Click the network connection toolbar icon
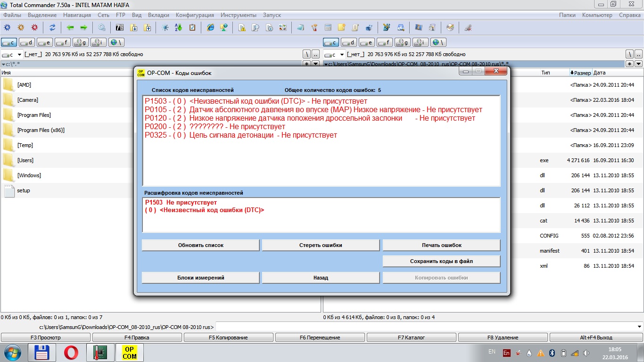The width and height of the screenshot is (644, 362). pyautogui.click(x=224, y=27)
